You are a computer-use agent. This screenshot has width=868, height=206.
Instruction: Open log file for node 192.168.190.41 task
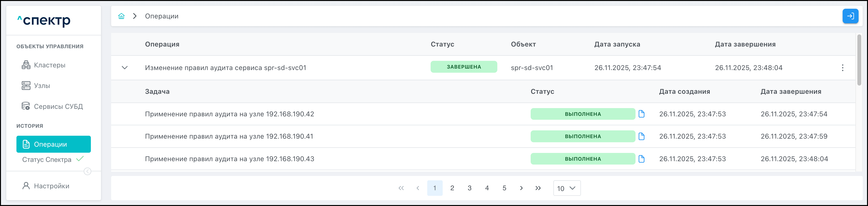[x=642, y=136]
